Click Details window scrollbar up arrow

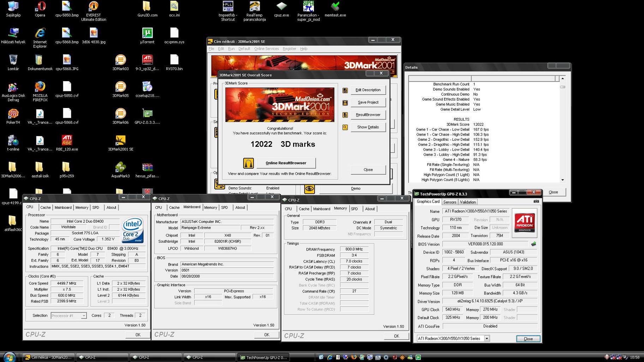point(562,78)
